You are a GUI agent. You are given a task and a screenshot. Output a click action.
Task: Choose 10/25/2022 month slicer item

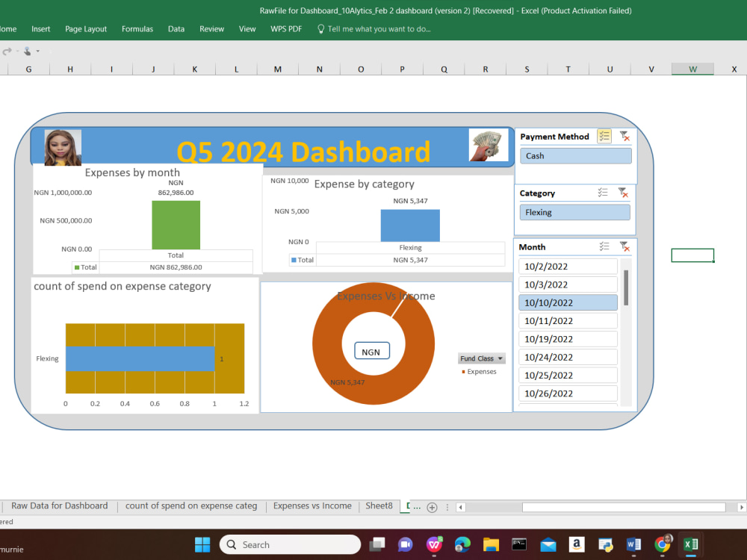pyautogui.click(x=568, y=375)
